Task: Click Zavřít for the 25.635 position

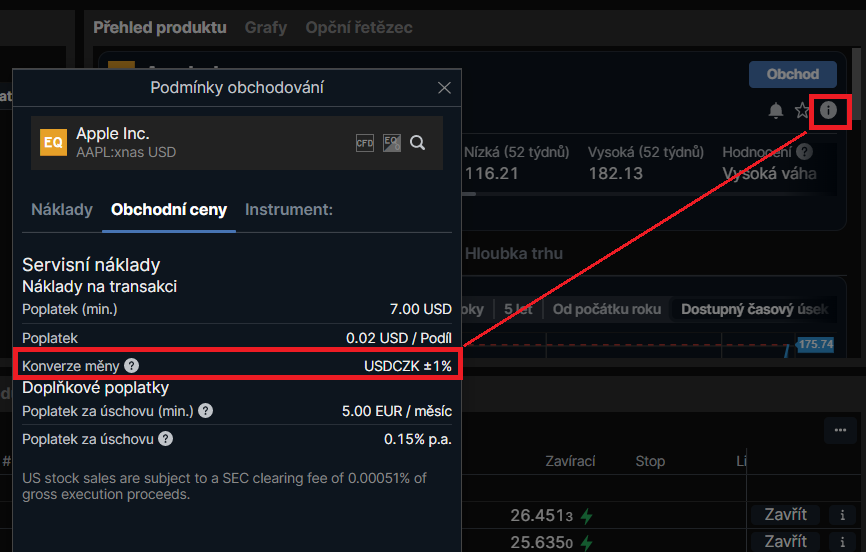Action: (x=785, y=541)
